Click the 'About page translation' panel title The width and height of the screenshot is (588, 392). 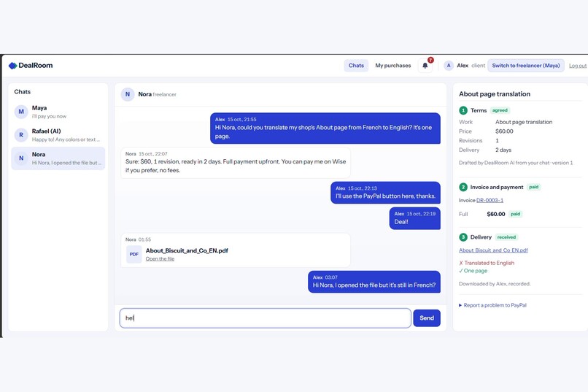pyautogui.click(x=495, y=94)
